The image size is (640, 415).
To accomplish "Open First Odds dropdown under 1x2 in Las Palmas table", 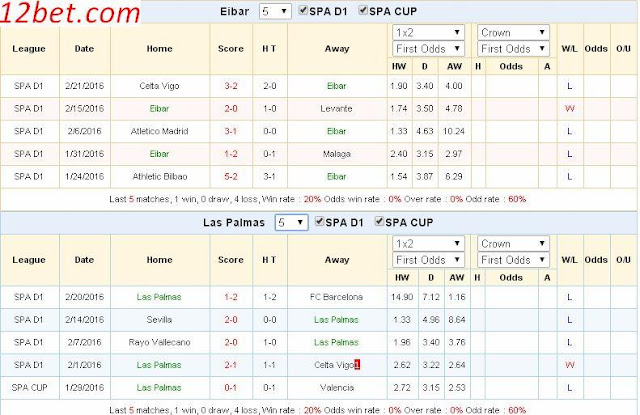I will coord(428,260).
